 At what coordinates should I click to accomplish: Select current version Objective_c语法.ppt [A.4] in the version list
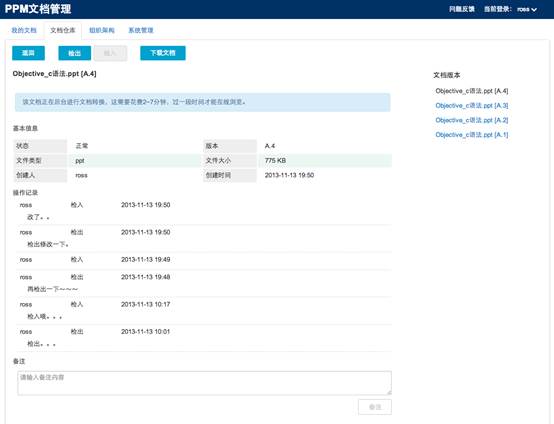click(x=472, y=91)
